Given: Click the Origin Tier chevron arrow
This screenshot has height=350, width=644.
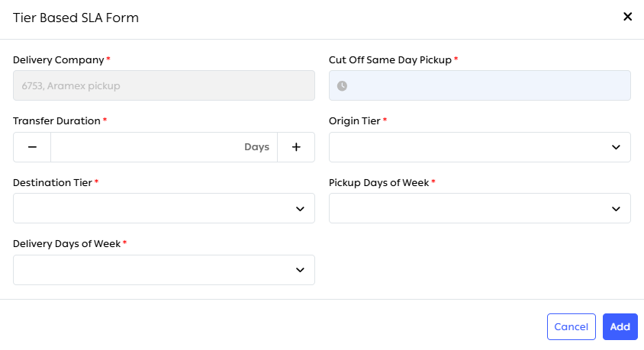Looking at the screenshot, I should pos(616,147).
